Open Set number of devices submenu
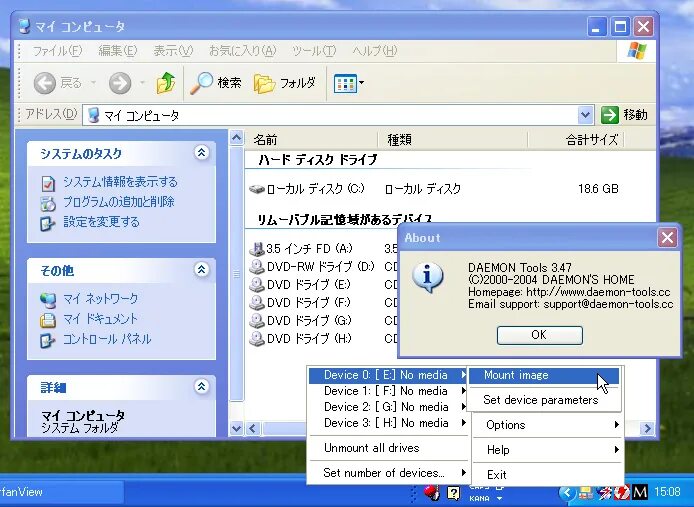This screenshot has width=694, height=507. coord(388,473)
